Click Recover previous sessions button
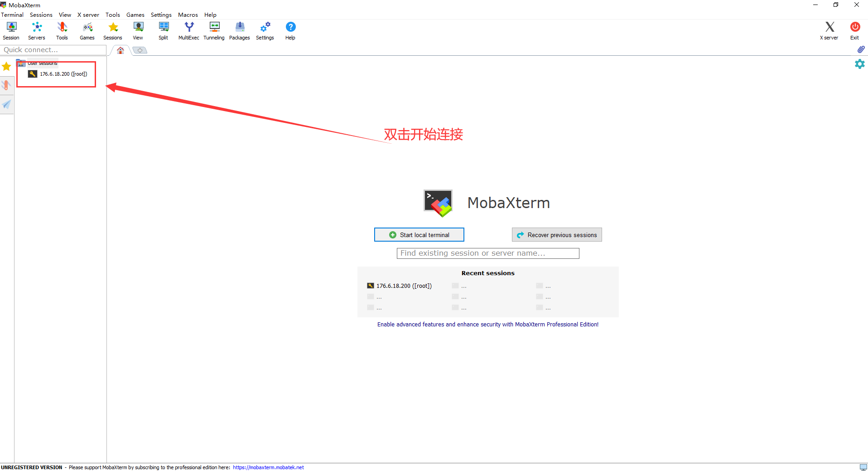The image size is (868, 471). point(557,235)
